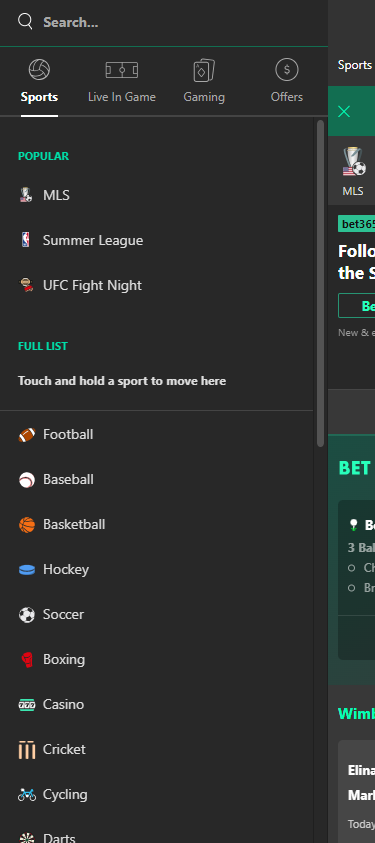This screenshot has width=375, height=843.
Task: Close the sidebar with the green X
Action: click(344, 111)
